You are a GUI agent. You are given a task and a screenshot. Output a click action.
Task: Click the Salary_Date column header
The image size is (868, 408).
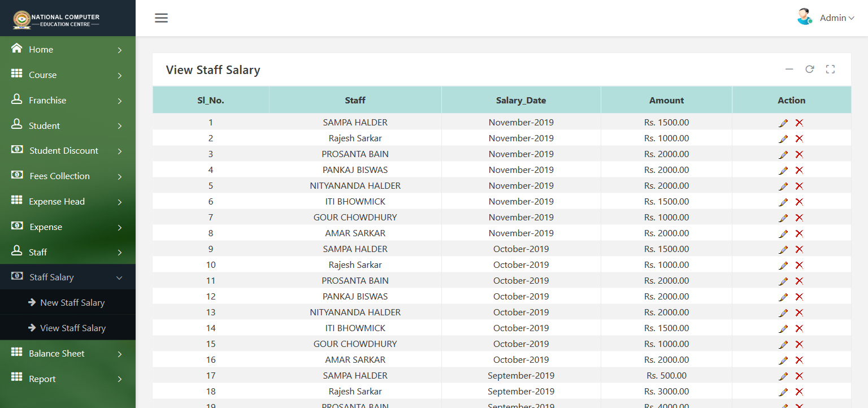(521, 100)
